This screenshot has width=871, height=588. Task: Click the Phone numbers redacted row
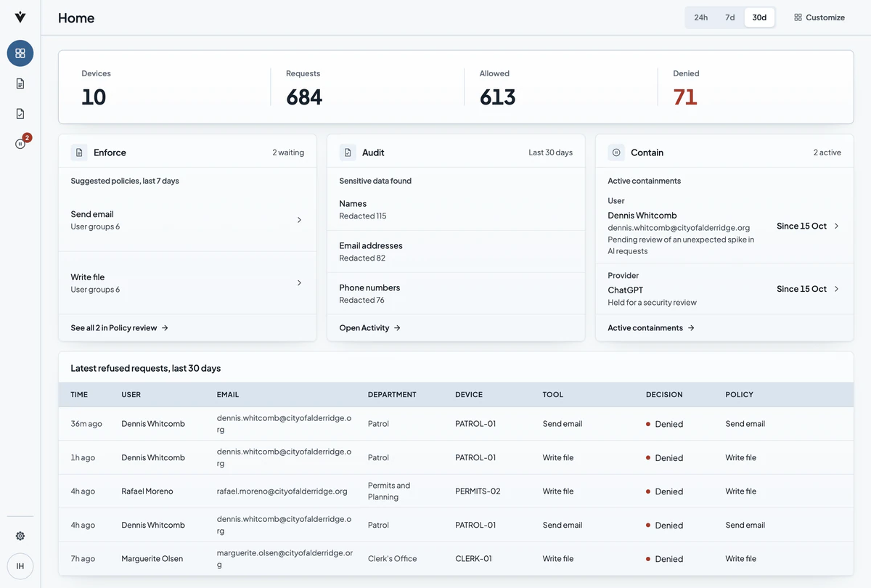click(x=456, y=293)
